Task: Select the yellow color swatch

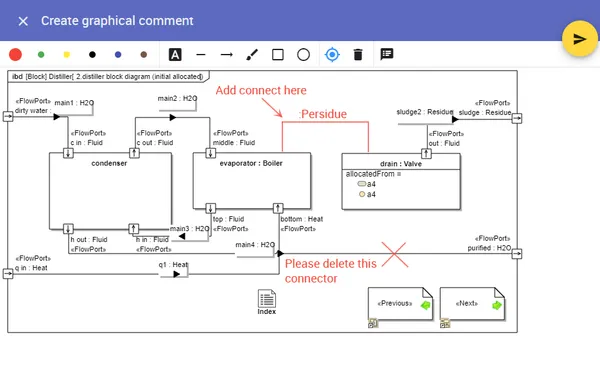Action: pyautogui.click(x=67, y=55)
